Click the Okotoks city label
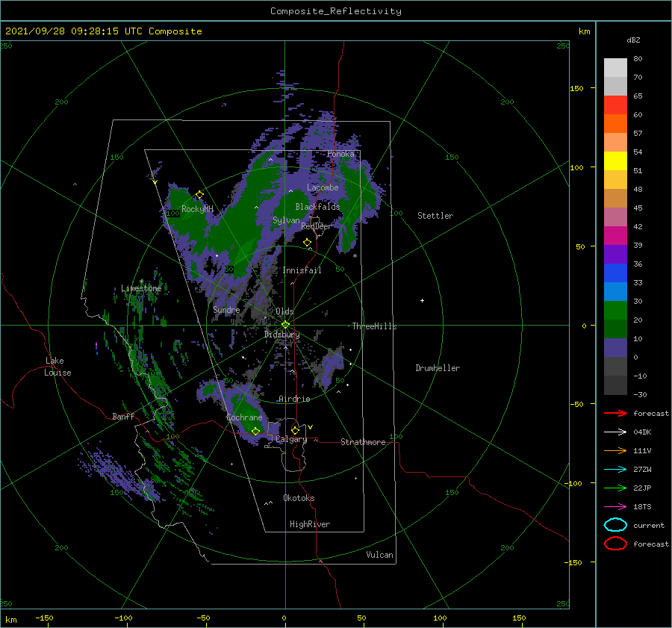 299,498
